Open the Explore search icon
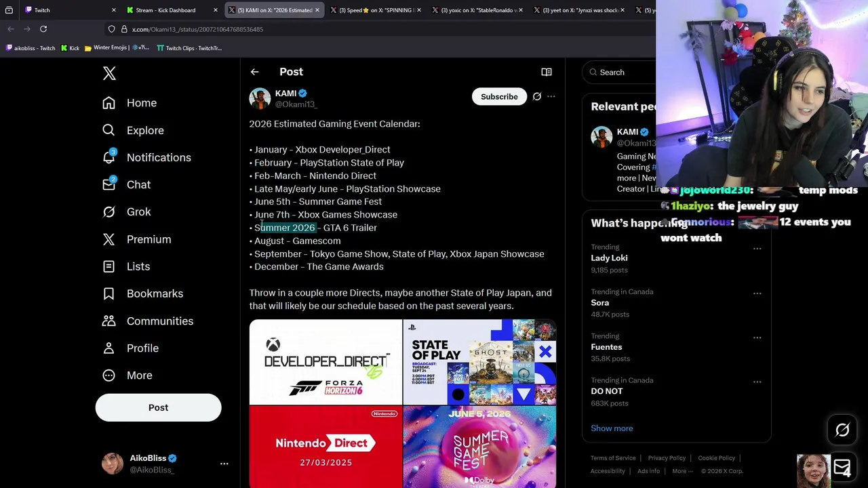 coord(108,130)
